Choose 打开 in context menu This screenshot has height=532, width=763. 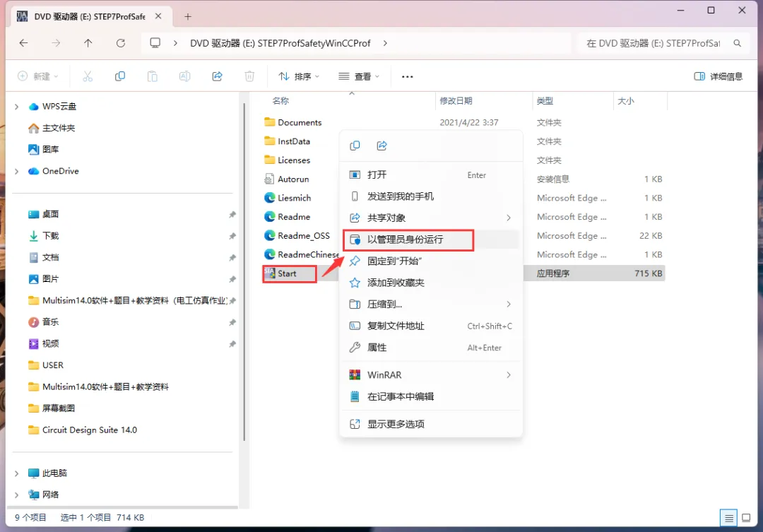[431, 175]
